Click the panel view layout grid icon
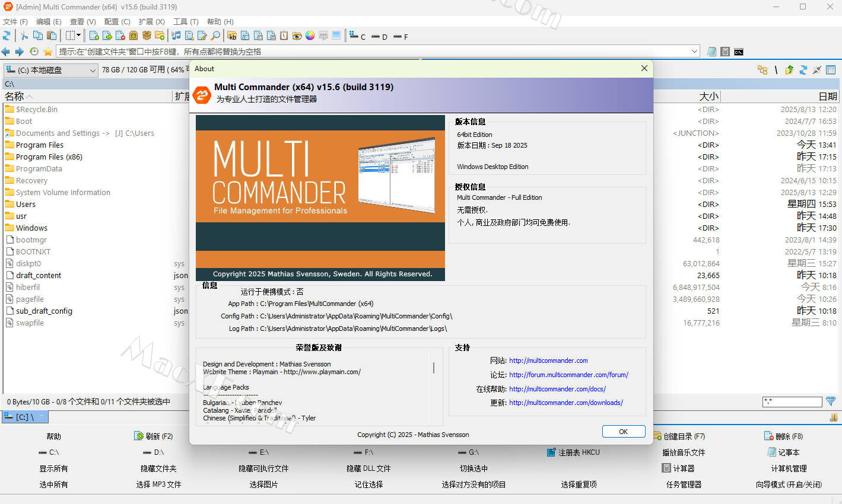842x504 pixels. tap(831, 70)
